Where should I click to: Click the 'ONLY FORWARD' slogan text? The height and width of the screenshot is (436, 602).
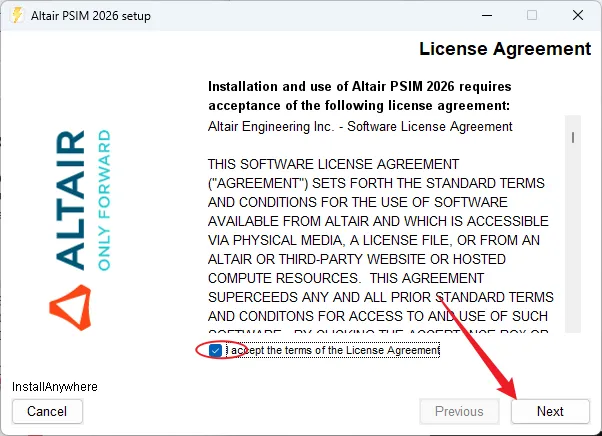[104, 200]
